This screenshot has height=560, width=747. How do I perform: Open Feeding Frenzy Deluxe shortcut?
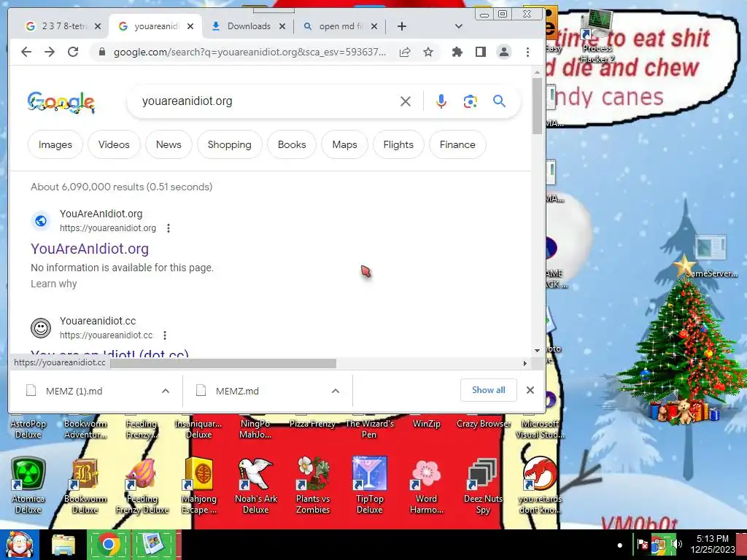(142, 485)
